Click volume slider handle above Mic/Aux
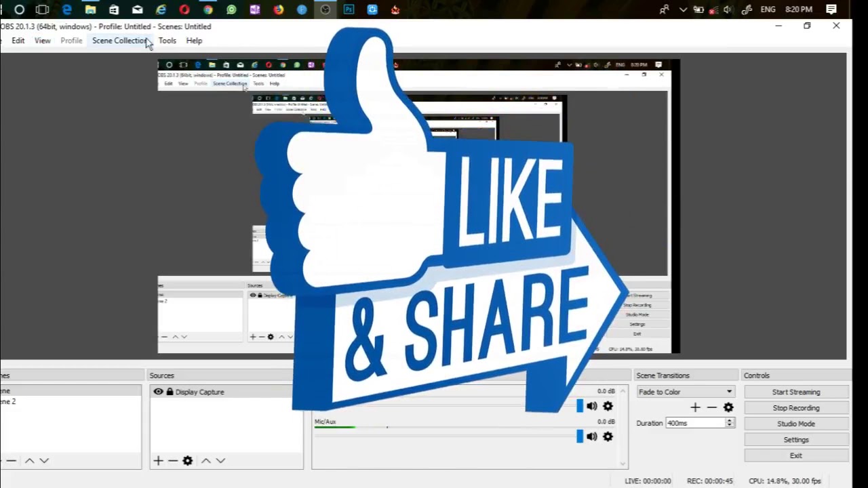868x488 pixels. click(x=580, y=406)
